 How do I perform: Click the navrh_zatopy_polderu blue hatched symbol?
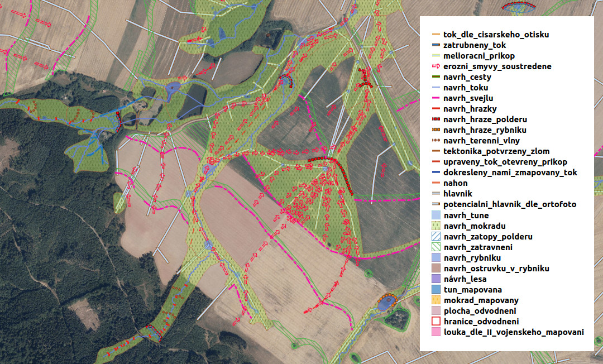pyautogui.click(x=436, y=237)
